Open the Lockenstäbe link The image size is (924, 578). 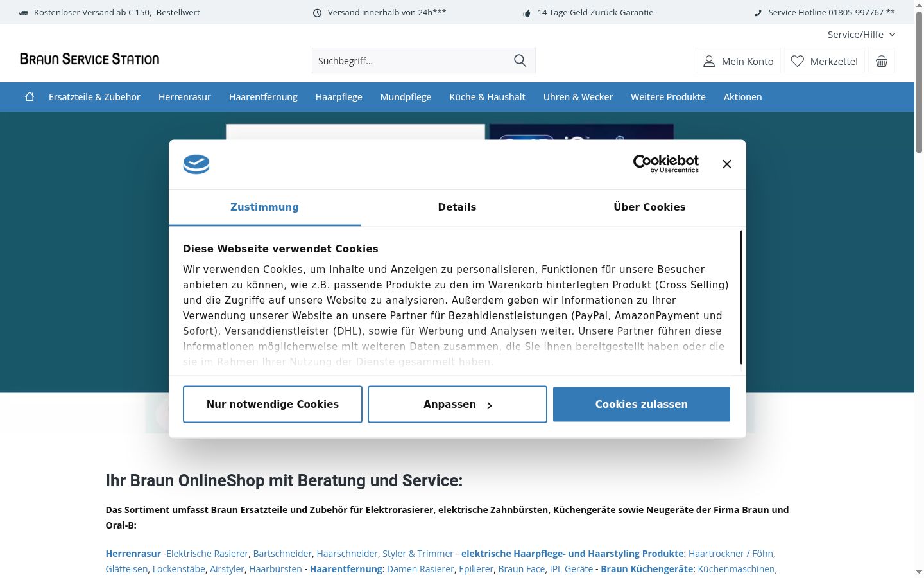coord(179,568)
